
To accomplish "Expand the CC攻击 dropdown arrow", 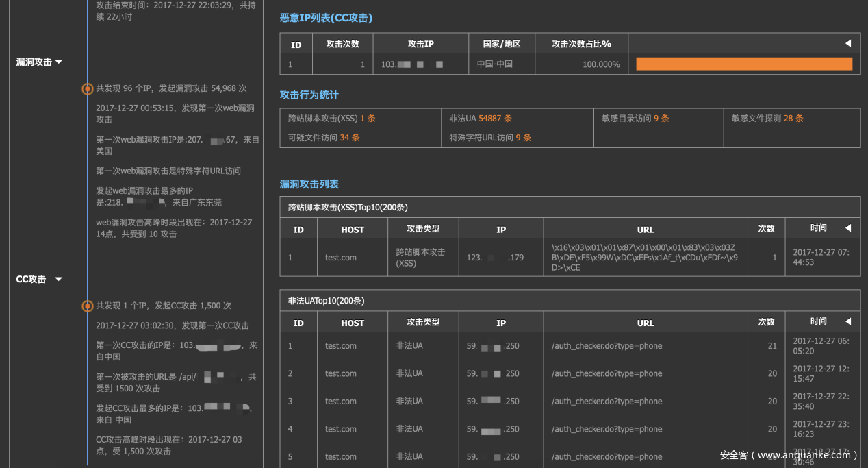I will (59, 280).
